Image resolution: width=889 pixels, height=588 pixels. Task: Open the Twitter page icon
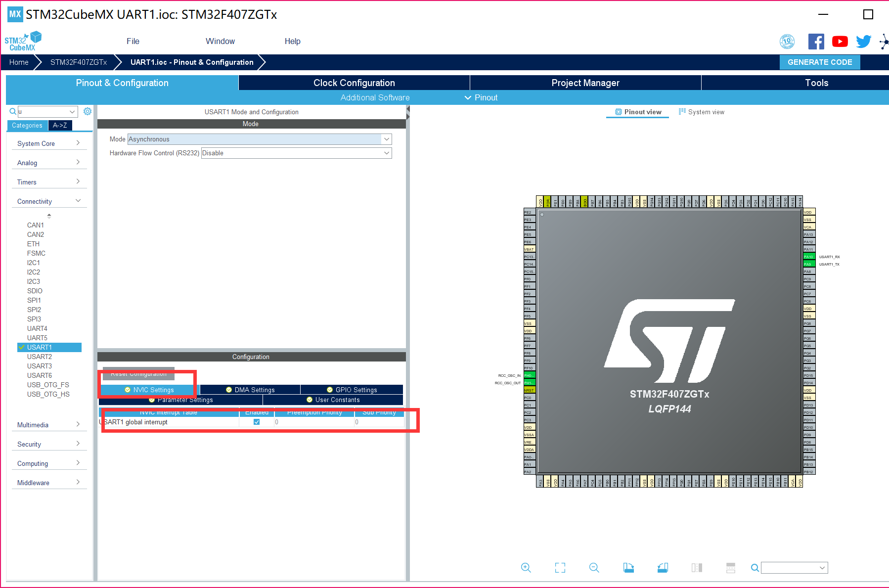pos(863,42)
